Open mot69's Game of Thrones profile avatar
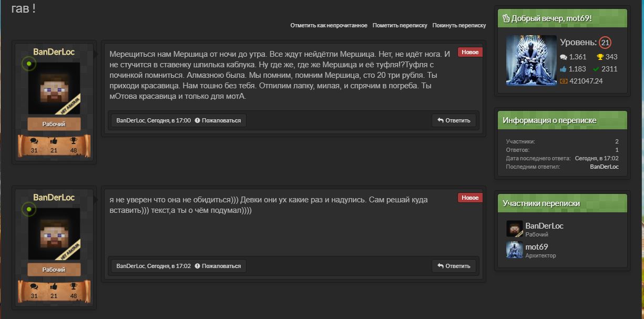Screen dimensions: 644x319 tap(531, 60)
